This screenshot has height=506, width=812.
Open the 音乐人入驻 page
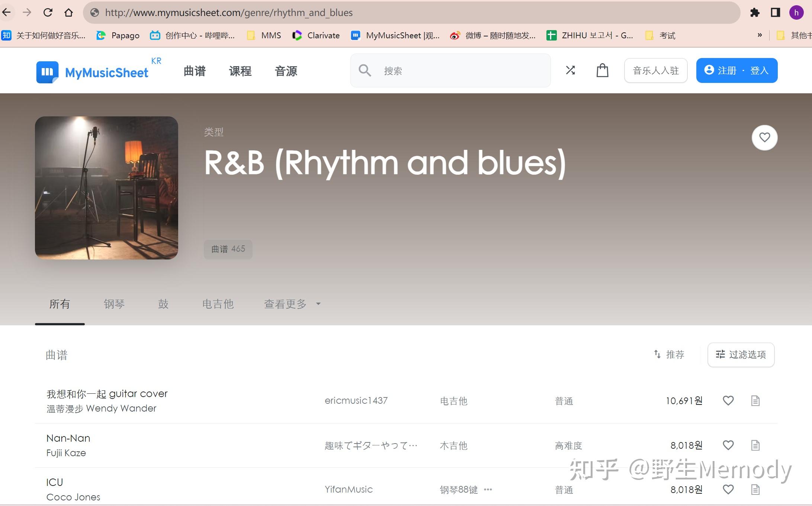tap(655, 70)
